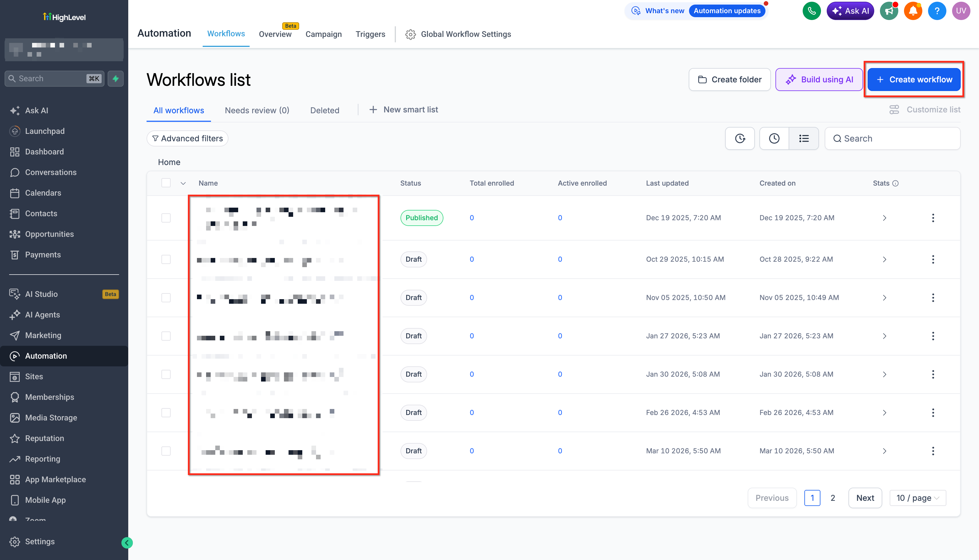Open Global Workflow Settings
The image size is (979, 560).
(458, 34)
